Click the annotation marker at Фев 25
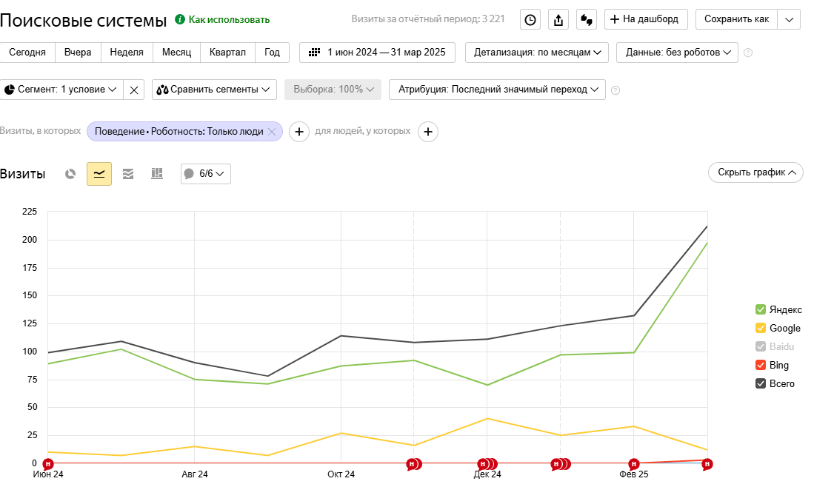The image size is (814, 504). 633,464
